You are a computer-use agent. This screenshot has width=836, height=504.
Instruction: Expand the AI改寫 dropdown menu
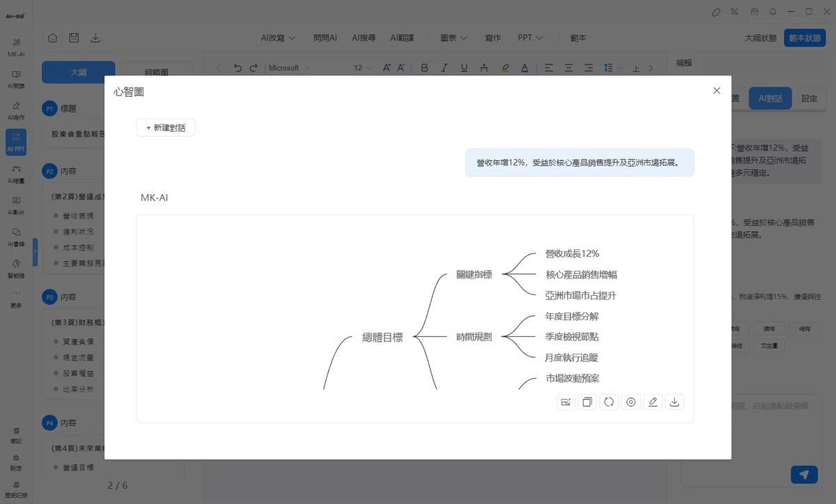pyautogui.click(x=279, y=38)
